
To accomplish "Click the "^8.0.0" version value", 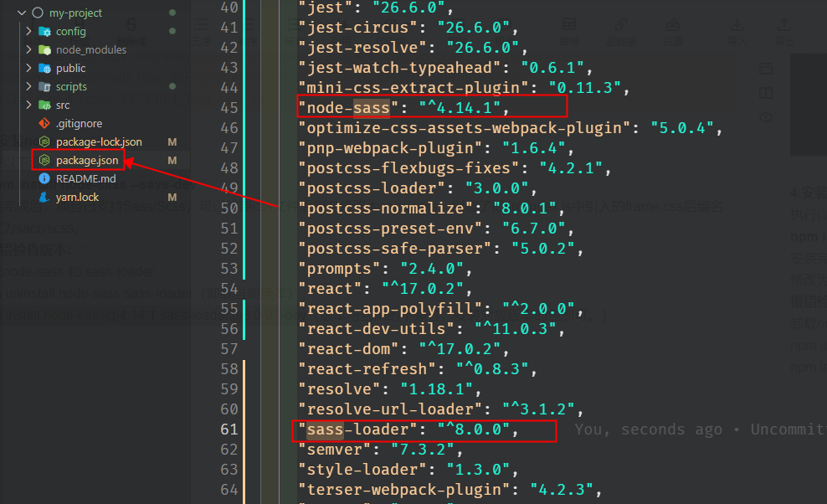I will tap(474, 429).
